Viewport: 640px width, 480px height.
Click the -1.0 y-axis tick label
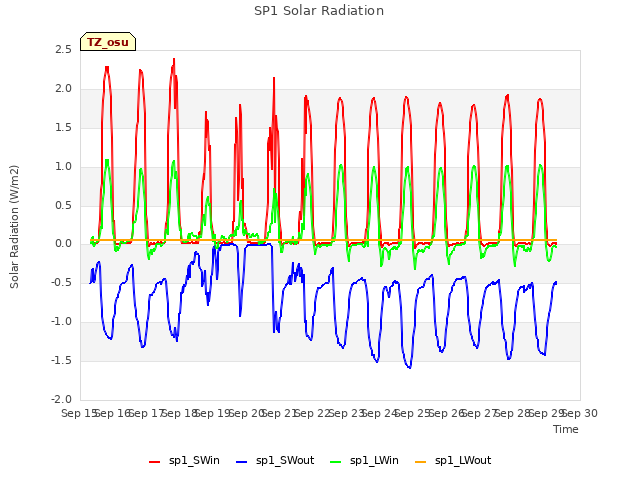(61, 322)
